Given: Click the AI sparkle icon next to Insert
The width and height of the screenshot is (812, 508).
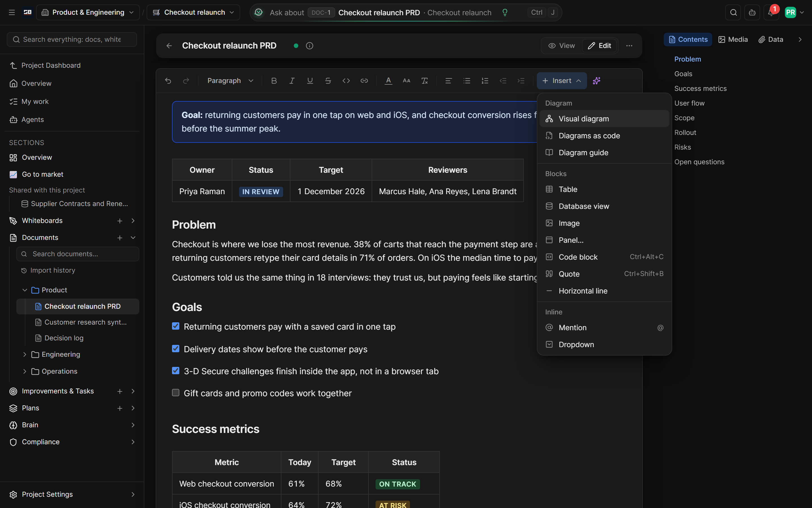Looking at the screenshot, I should click(x=597, y=81).
